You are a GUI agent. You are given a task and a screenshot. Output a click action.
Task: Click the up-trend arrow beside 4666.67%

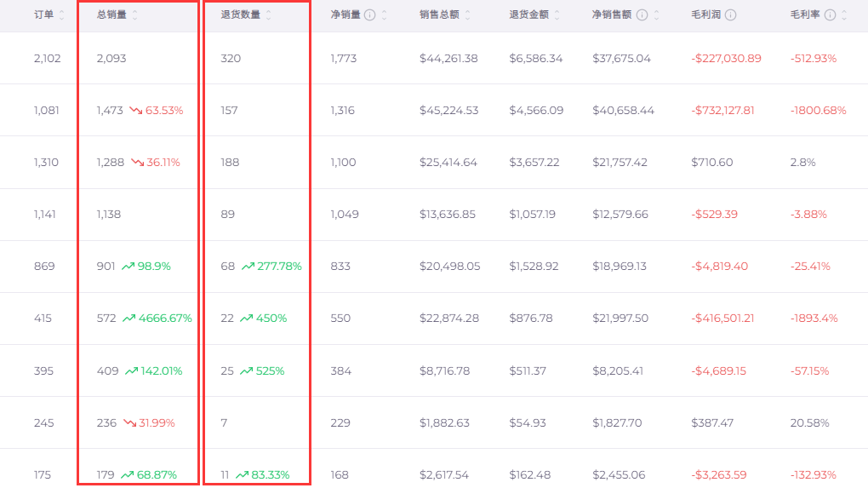(129, 319)
